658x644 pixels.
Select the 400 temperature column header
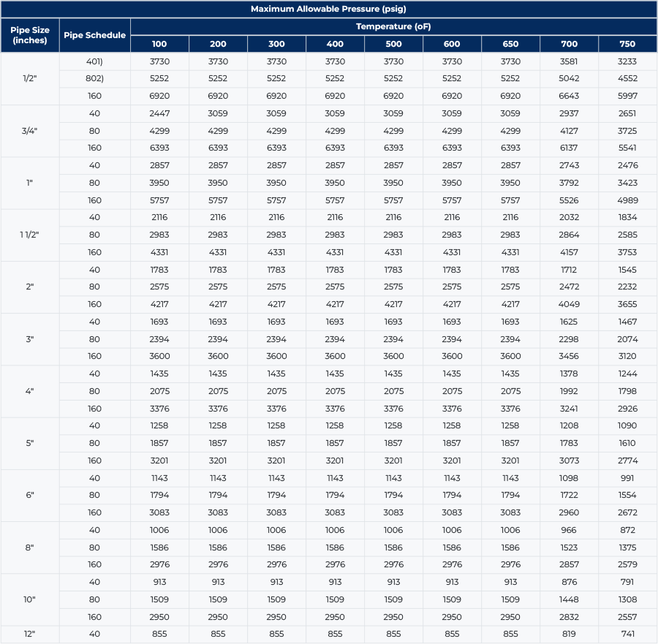(335, 44)
